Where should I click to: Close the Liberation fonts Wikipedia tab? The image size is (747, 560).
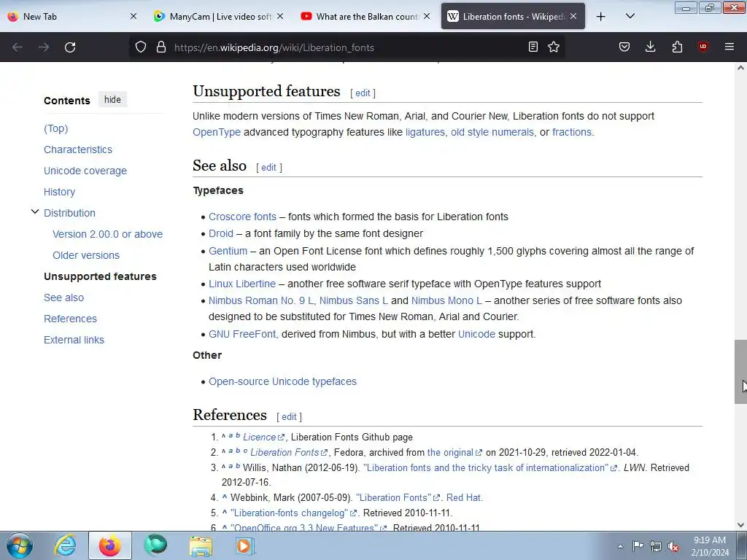573,16
